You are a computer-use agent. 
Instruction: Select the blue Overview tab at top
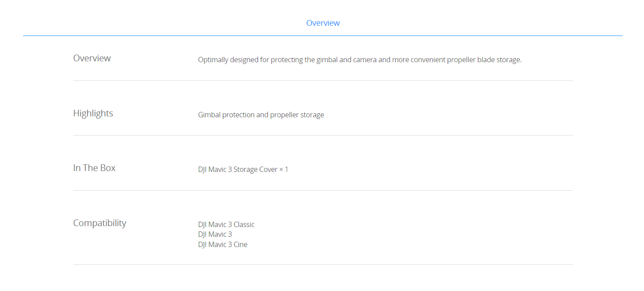pos(323,23)
